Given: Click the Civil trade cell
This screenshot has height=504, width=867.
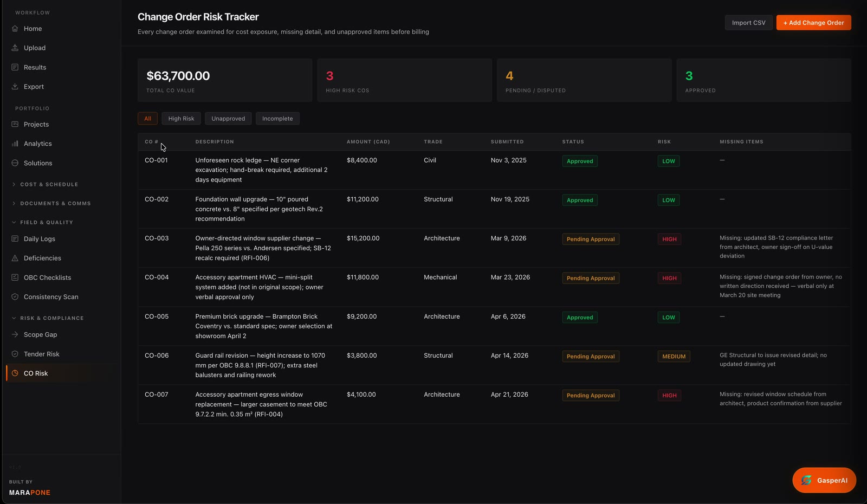Looking at the screenshot, I should click(430, 160).
